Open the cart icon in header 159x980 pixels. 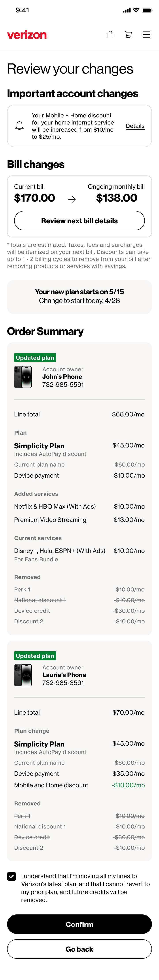pos(128,35)
